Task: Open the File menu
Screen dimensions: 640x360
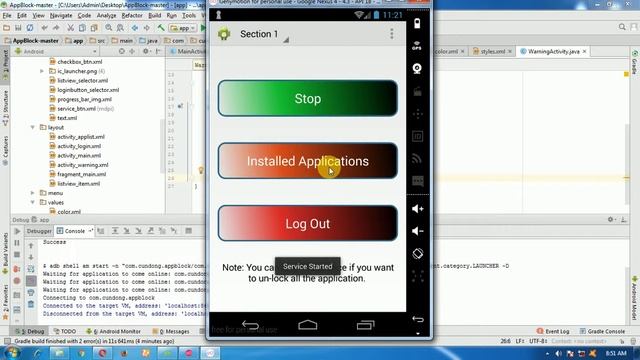Action: click(x=7, y=16)
